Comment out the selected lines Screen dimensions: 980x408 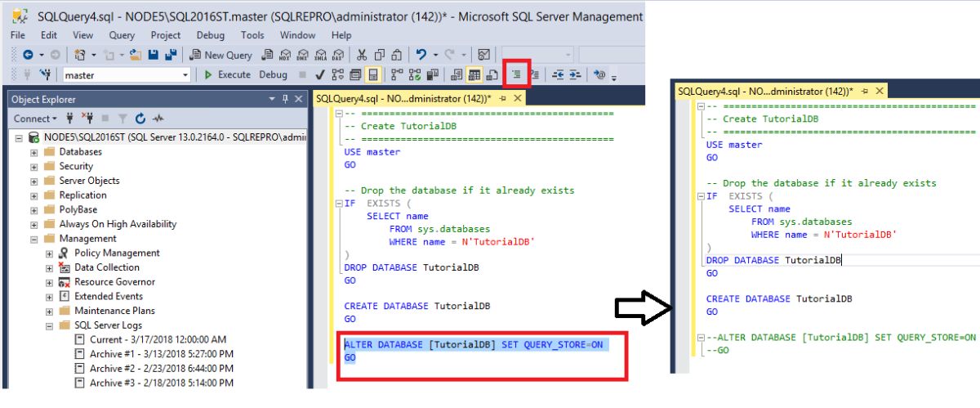coord(517,74)
